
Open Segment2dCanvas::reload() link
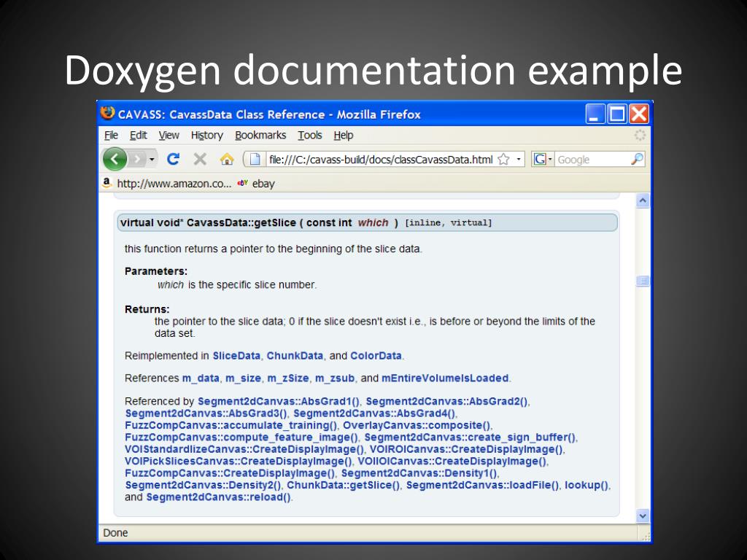pyautogui.click(x=218, y=497)
